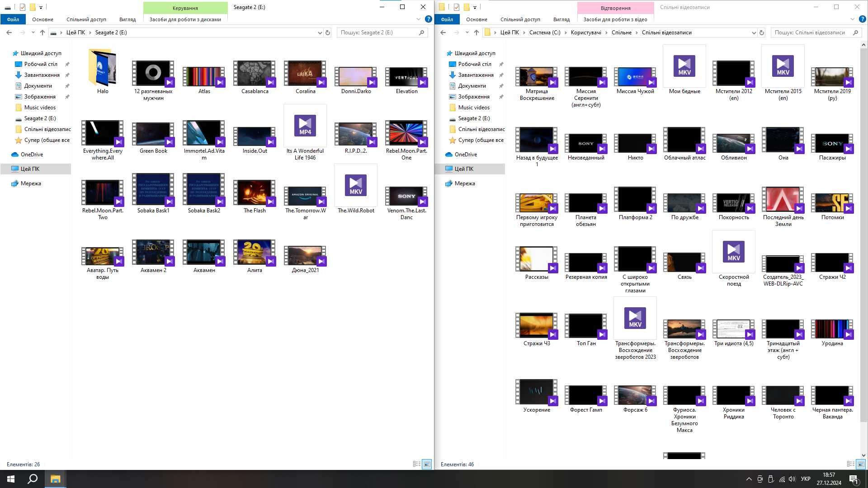Click Система (C:) in right address bar
Screen dimensions: 868x488
(545, 33)
